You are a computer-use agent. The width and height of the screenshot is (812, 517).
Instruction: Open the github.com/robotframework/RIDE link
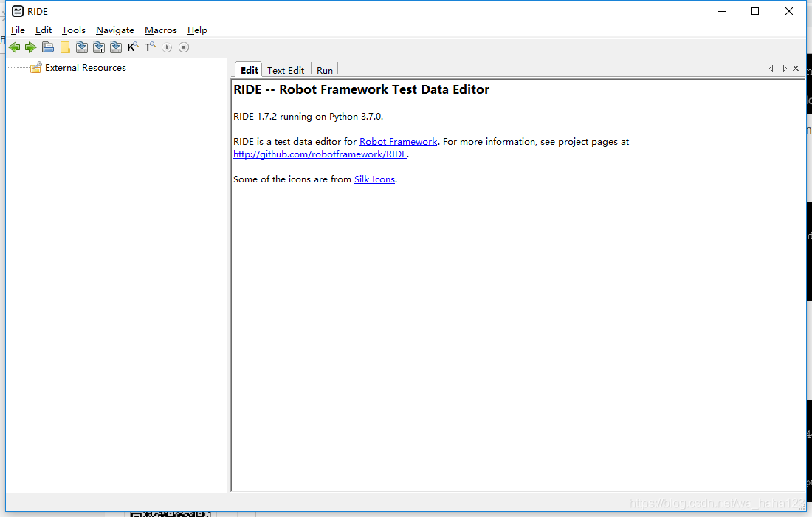[320, 154]
